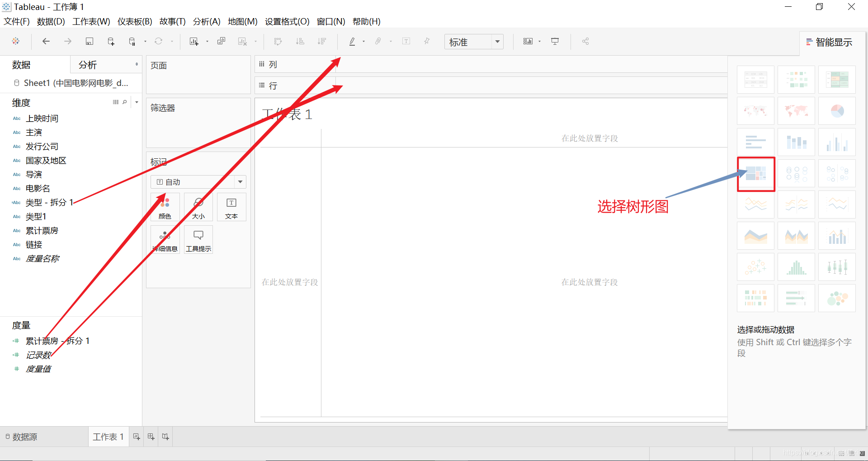Select the horizontal bars chart thumbnail
Viewport: 868px width, 461px height.
click(755, 142)
